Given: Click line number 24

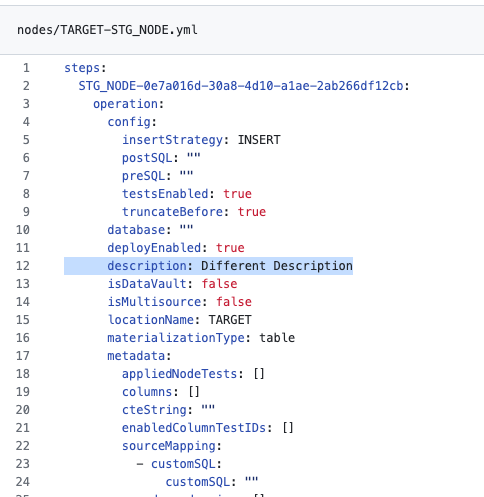Looking at the screenshot, I should [x=23, y=482].
